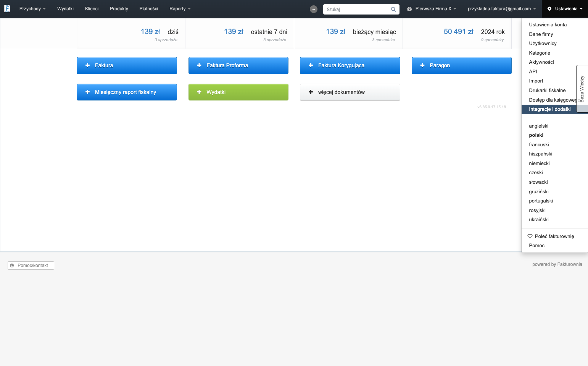Open the 50 491 zł yearly total
Screen dimensions: 588x366
click(x=459, y=32)
